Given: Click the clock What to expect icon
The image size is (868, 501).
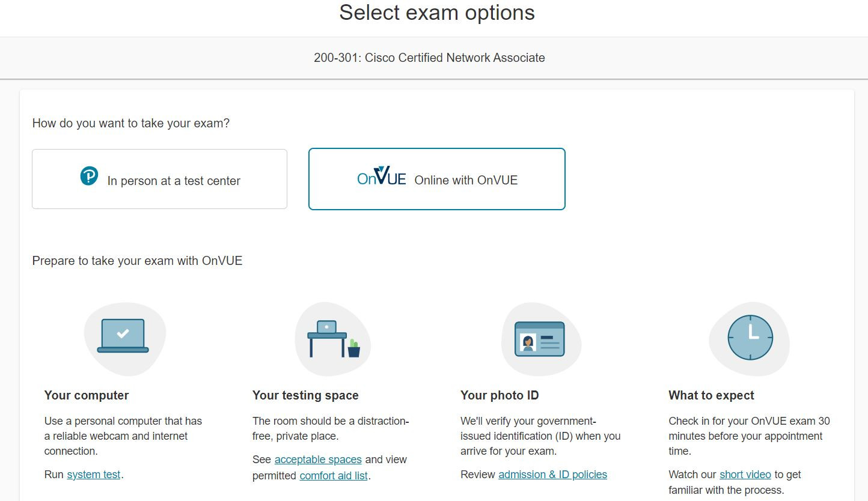Looking at the screenshot, I should [x=750, y=338].
